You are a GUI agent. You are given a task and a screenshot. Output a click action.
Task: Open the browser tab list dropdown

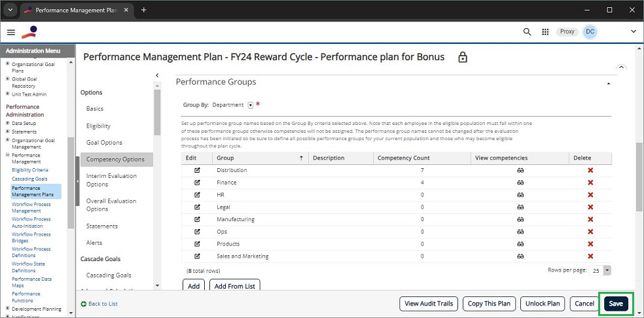[x=10, y=10]
